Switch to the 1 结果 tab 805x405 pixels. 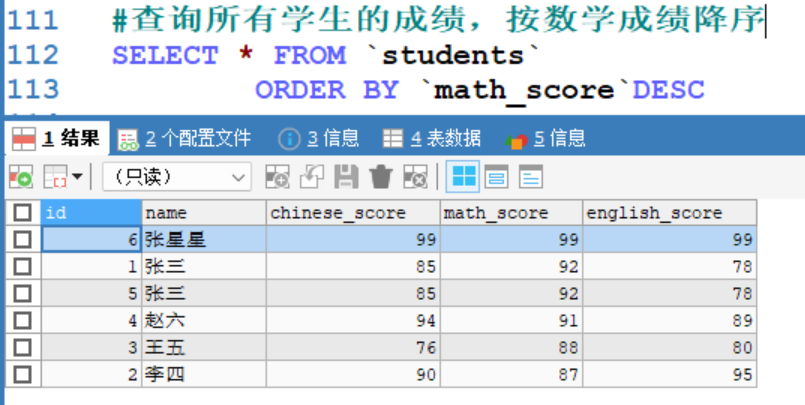(56, 139)
